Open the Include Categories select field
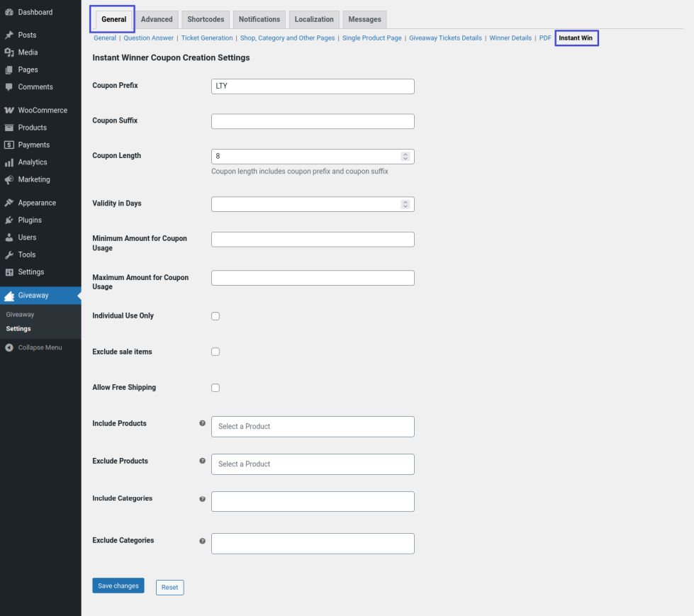This screenshot has height=616, width=694. point(313,501)
